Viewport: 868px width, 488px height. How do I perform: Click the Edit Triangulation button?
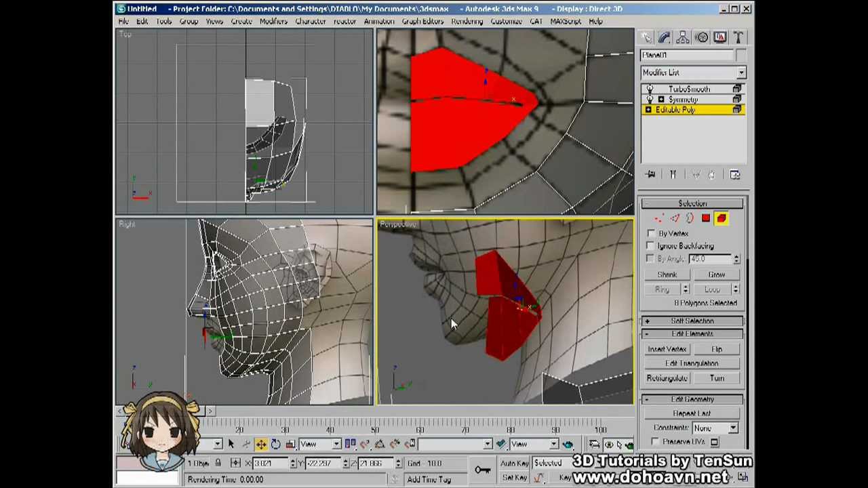(x=692, y=363)
